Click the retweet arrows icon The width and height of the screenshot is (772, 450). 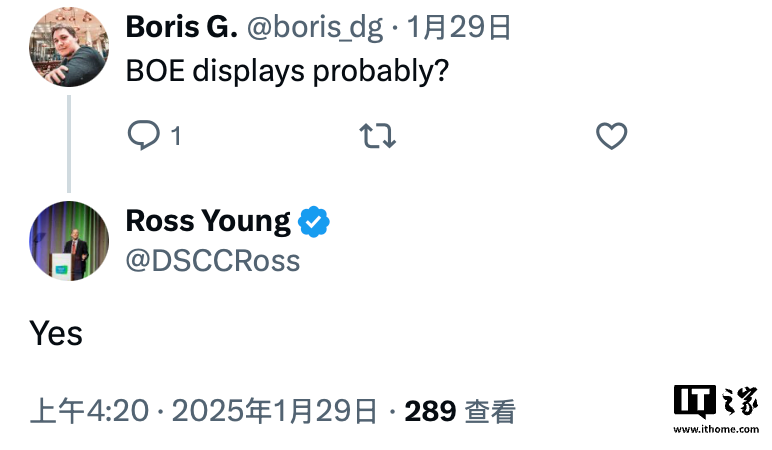[376, 136]
